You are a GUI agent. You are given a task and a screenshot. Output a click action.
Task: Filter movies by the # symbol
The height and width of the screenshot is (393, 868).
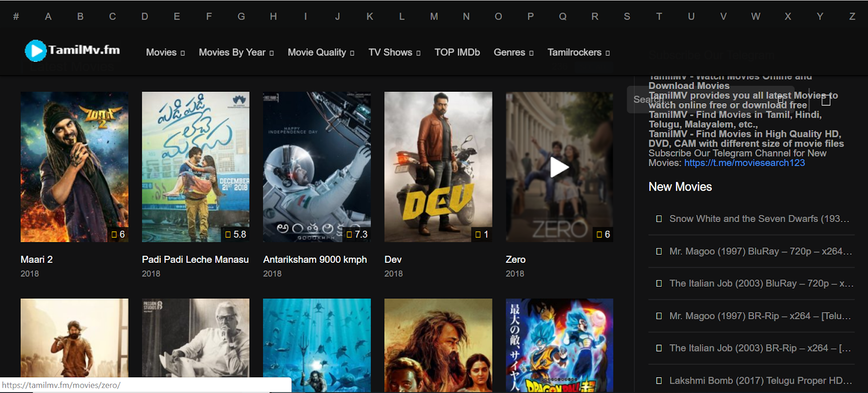tap(16, 17)
